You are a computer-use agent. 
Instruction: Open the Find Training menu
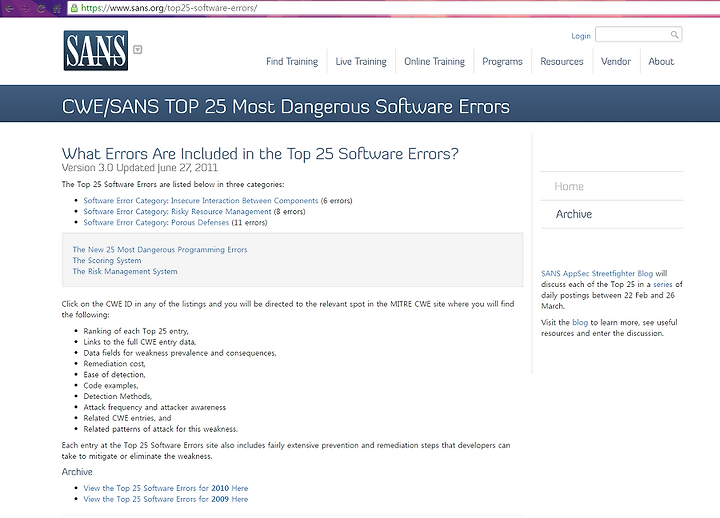(292, 62)
